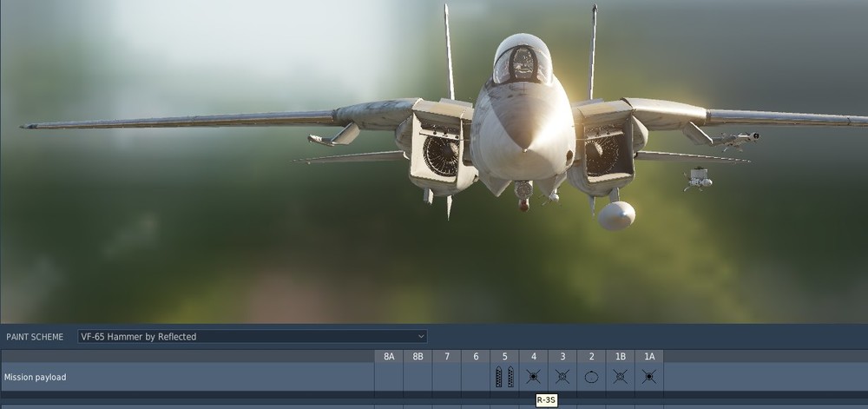Click the 1B pylon column header
Viewport: 868px width, 409px height.
tap(620, 356)
